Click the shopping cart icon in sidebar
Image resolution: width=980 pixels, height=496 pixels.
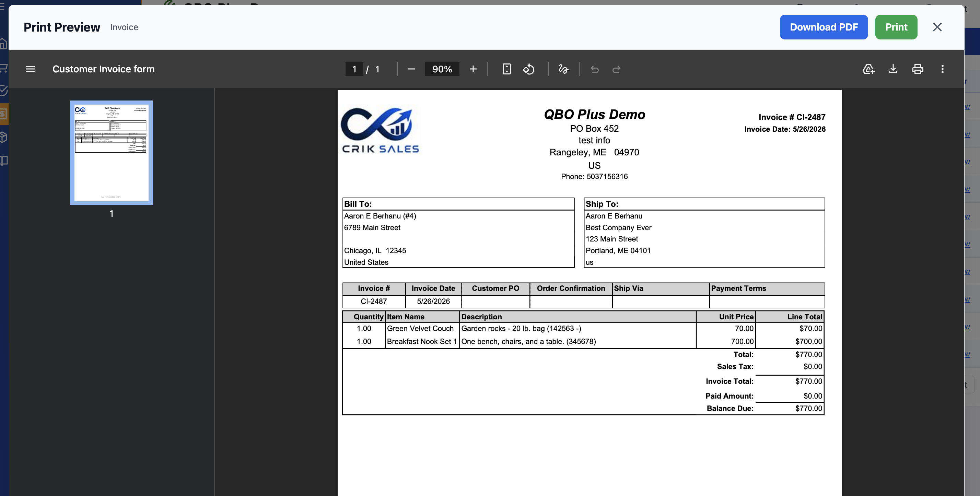[x=3, y=68]
